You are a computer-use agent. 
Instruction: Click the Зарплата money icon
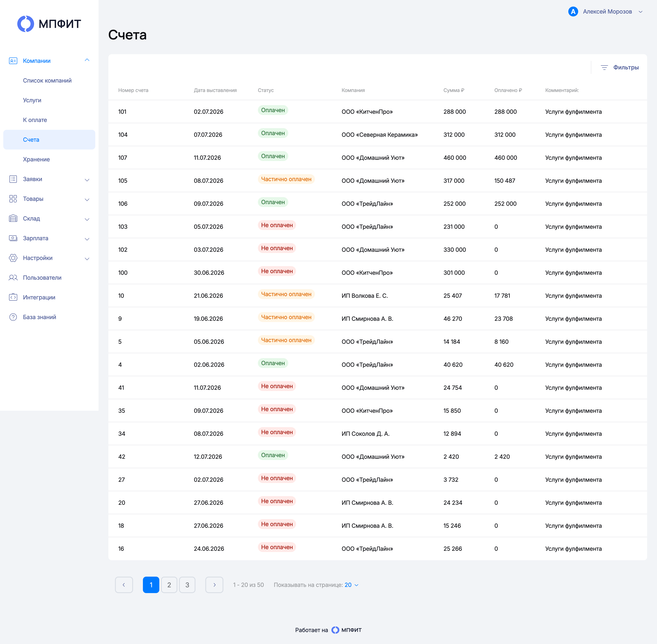click(x=13, y=238)
